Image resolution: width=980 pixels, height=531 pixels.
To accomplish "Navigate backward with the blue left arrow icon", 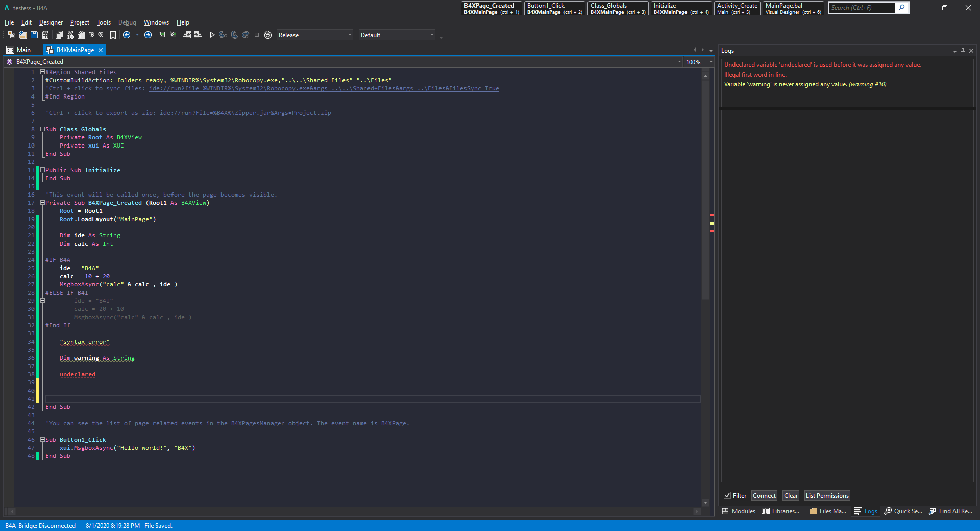I will pos(127,35).
